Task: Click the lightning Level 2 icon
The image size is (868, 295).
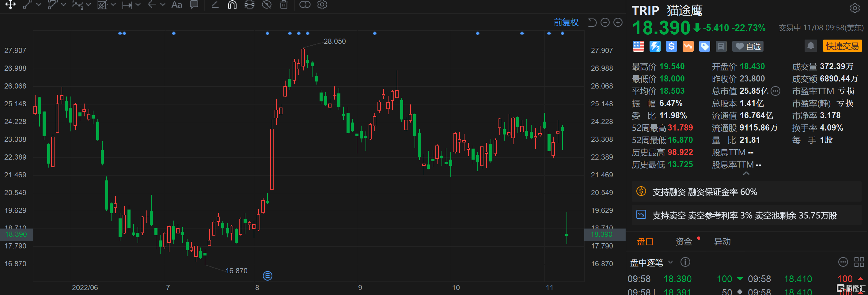Action: point(655,47)
